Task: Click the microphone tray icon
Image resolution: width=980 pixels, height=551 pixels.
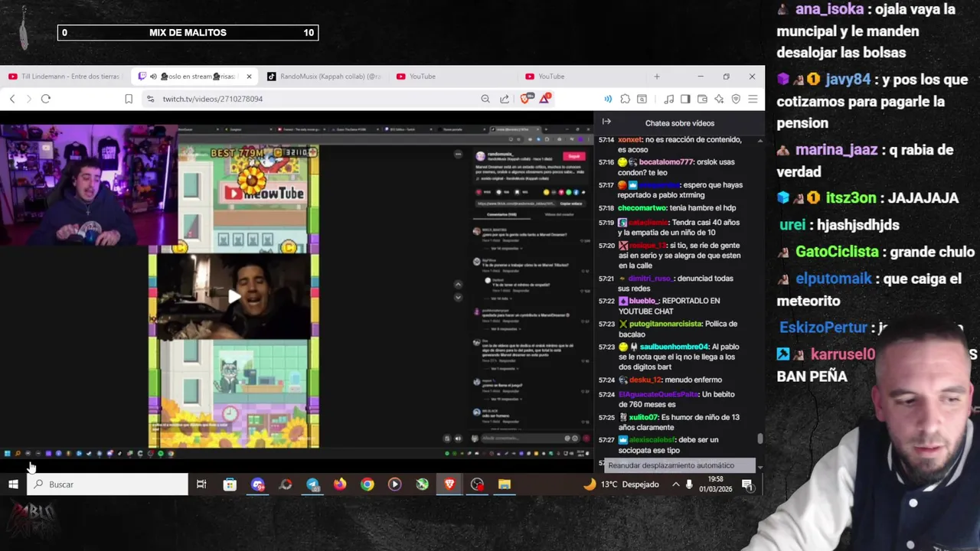Action: click(x=689, y=484)
